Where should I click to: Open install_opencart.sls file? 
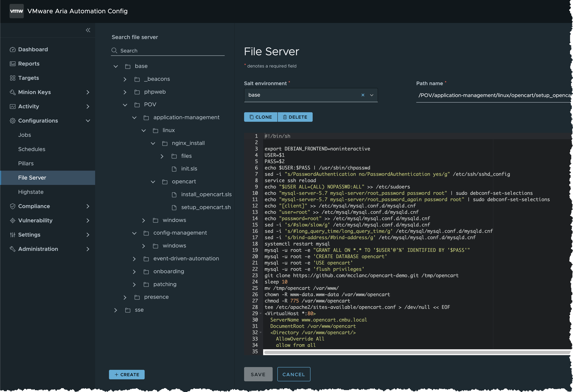(206, 194)
